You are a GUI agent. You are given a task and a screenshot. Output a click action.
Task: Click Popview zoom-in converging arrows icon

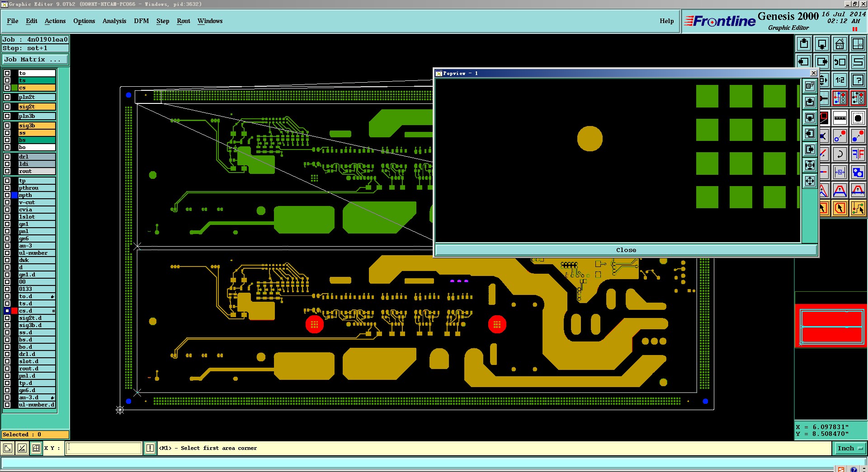(x=810, y=165)
